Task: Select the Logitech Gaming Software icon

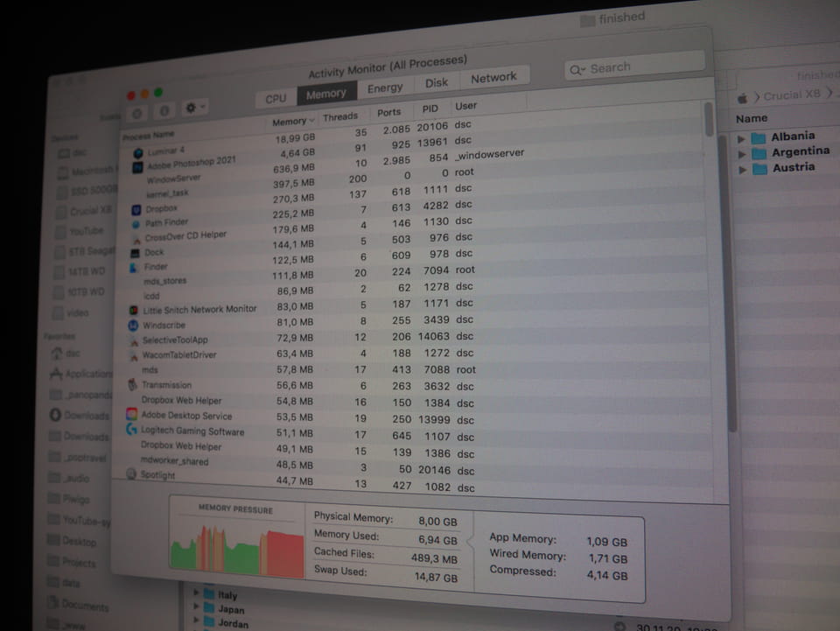Action: click(x=132, y=430)
